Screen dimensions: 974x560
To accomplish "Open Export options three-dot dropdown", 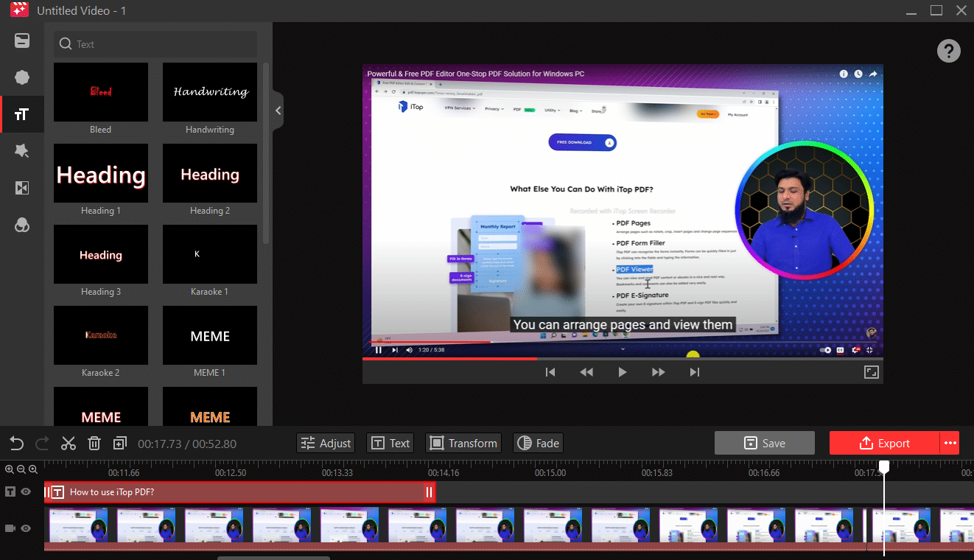I will (x=950, y=443).
